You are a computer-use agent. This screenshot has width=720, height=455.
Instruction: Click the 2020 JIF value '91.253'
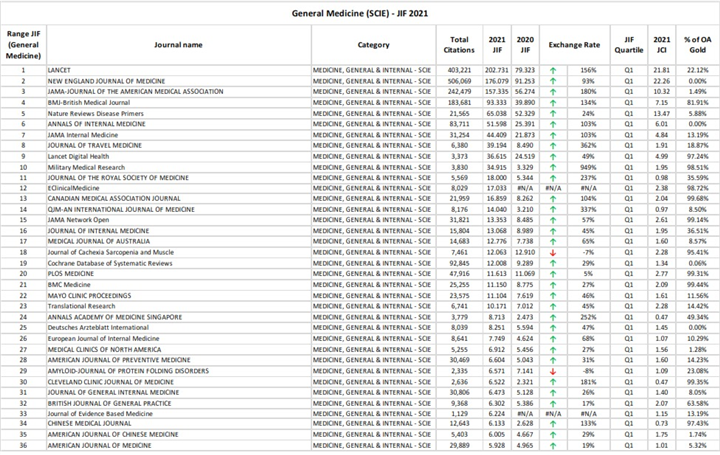pos(525,81)
